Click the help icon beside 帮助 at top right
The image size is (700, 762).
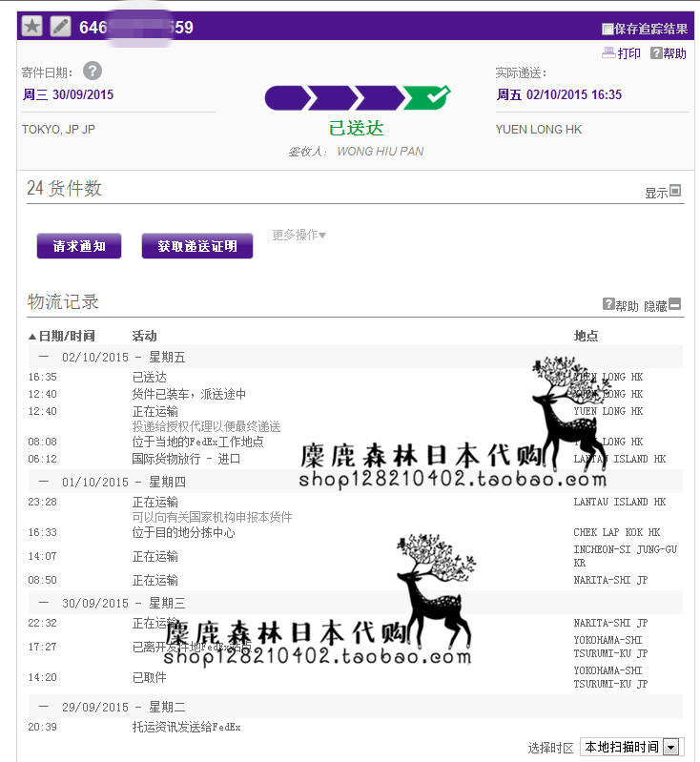(x=656, y=53)
